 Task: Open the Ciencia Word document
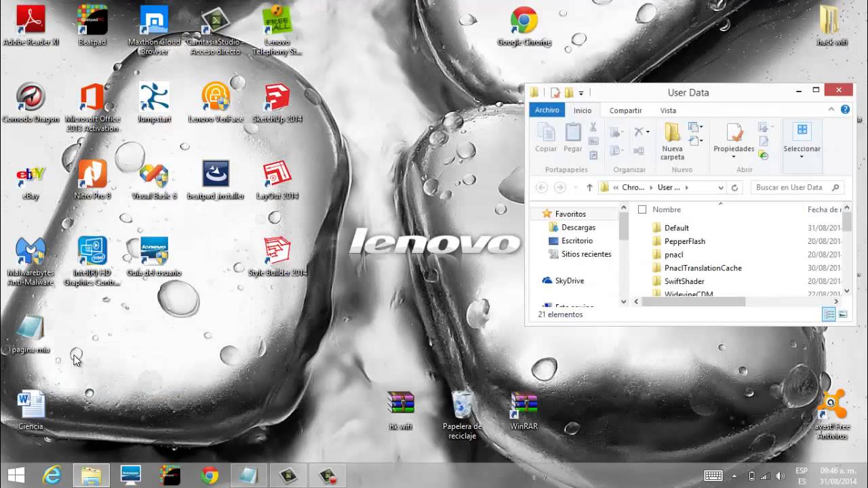(31, 411)
